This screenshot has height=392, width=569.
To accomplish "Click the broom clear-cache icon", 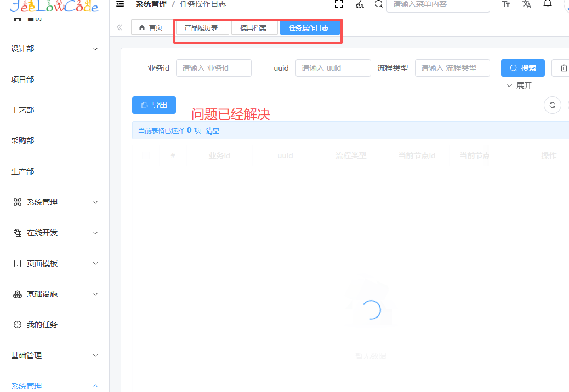I will [x=359, y=4].
